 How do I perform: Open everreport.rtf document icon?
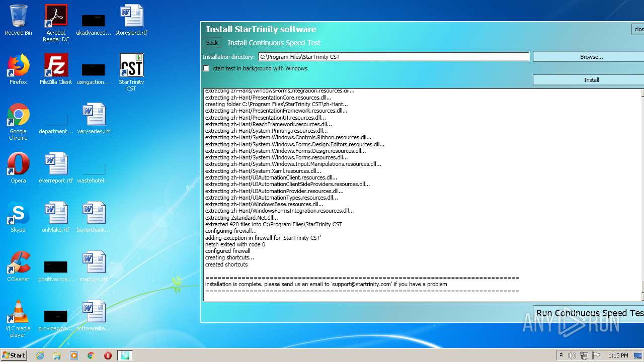(56, 168)
